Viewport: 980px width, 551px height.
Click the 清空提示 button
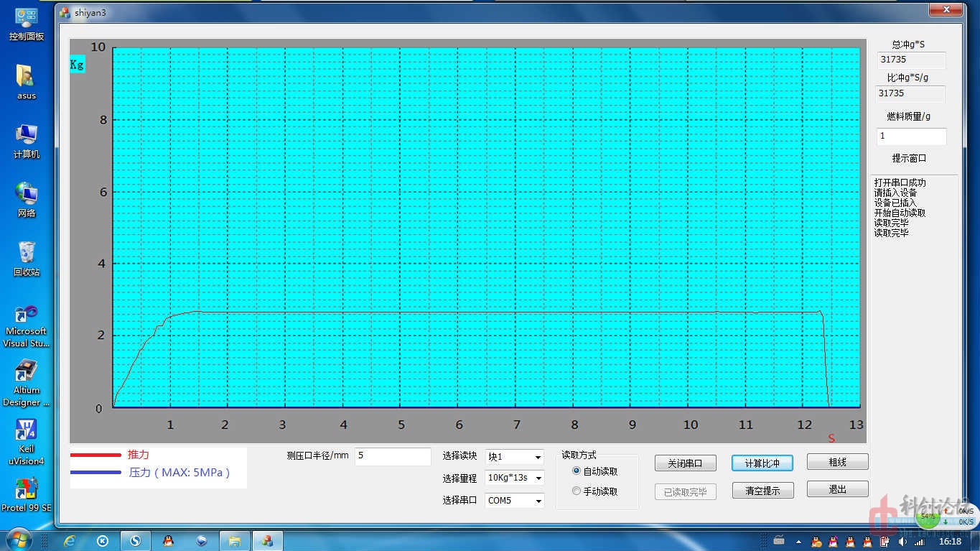click(x=762, y=491)
